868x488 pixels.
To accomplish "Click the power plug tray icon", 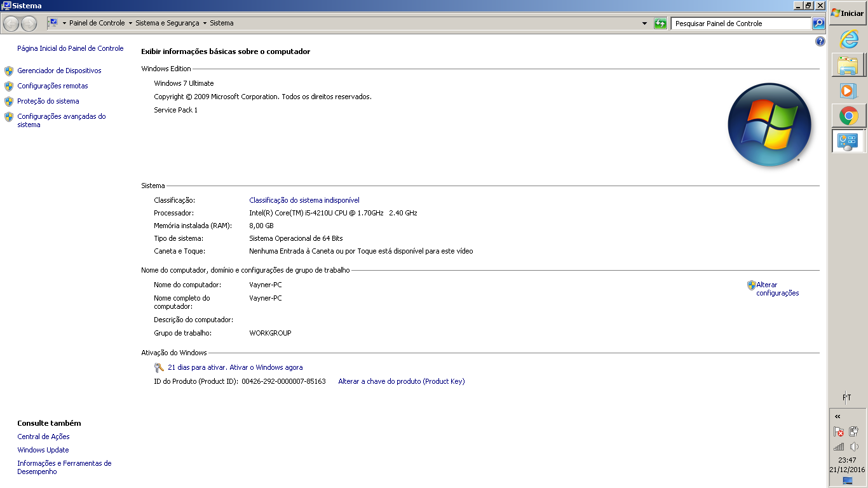I will (x=854, y=431).
